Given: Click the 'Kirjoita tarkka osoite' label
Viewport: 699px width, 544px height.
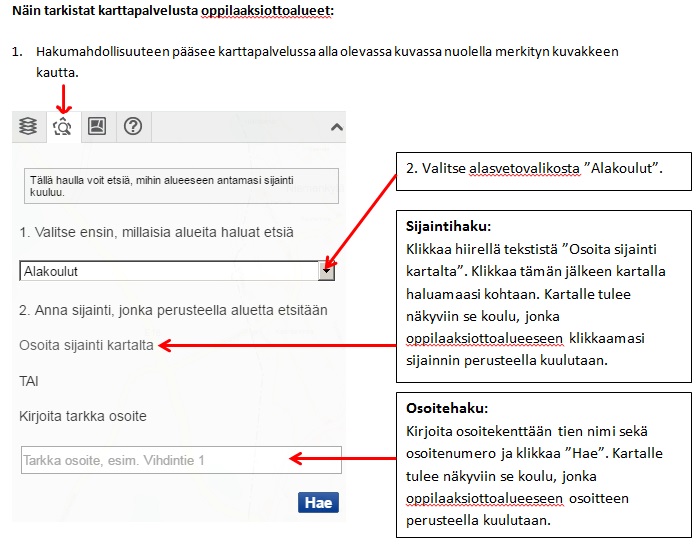Looking at the screenshot, I should 83,415.
